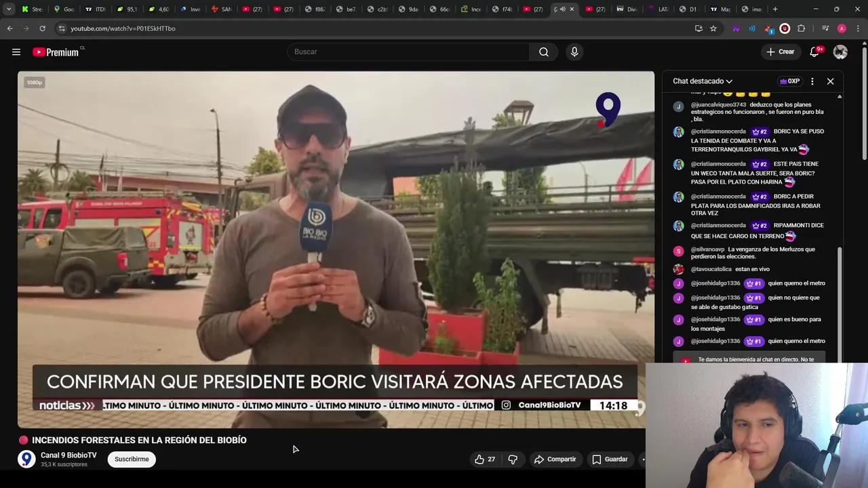
Task: Open the tab search dropdown arrow
Action: [9, 9]
